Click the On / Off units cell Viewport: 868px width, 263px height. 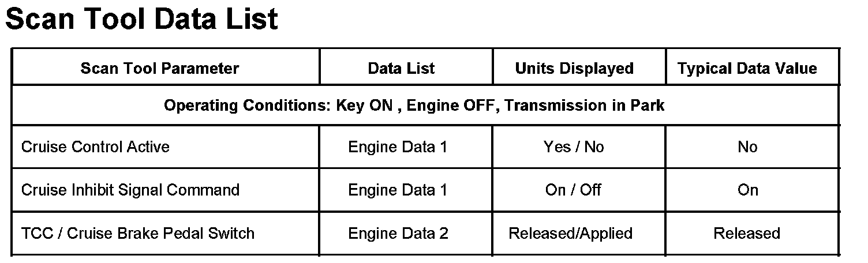click(573, 190)
